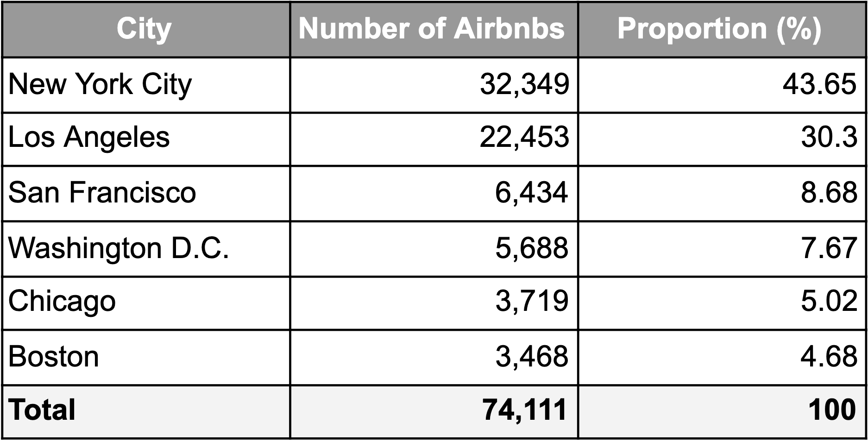
Task: Select the Chicago row label
Action: 62,302
